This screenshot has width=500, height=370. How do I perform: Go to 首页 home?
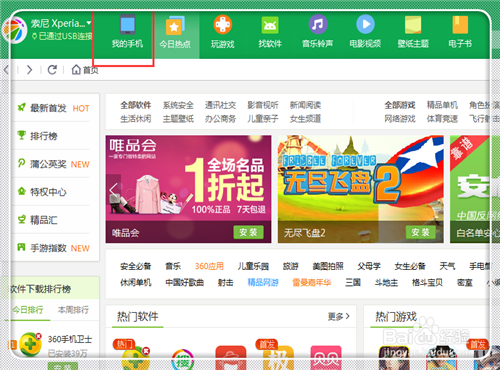85,70
